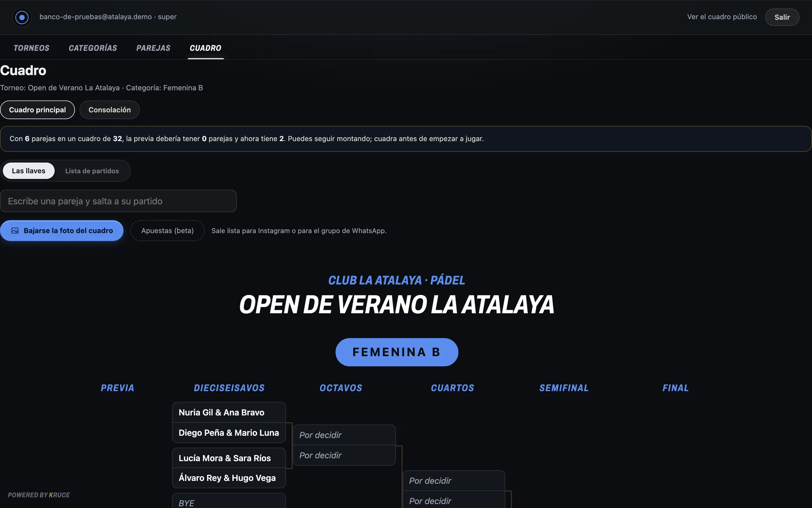Click the Club La Atalaya · Pádel subtitle
Image resolution: width=812 pixels, height=508 pixels.
pos(397,280)
